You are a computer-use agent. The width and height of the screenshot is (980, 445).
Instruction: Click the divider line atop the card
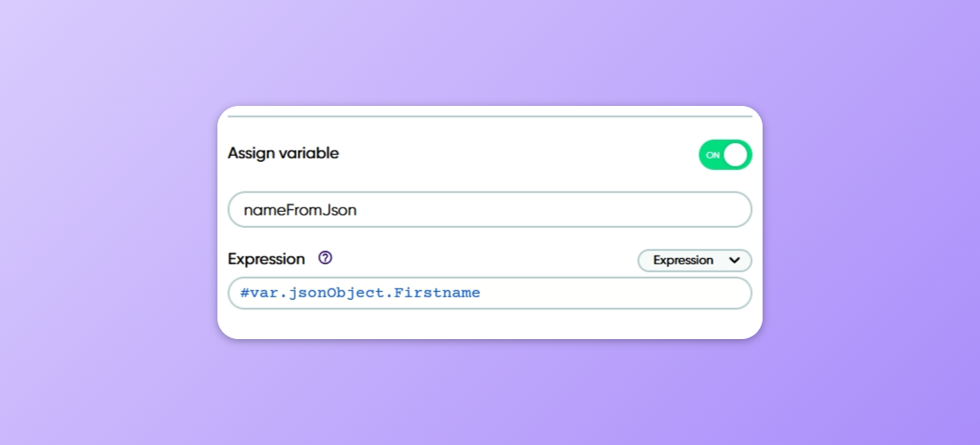point(490,117)
